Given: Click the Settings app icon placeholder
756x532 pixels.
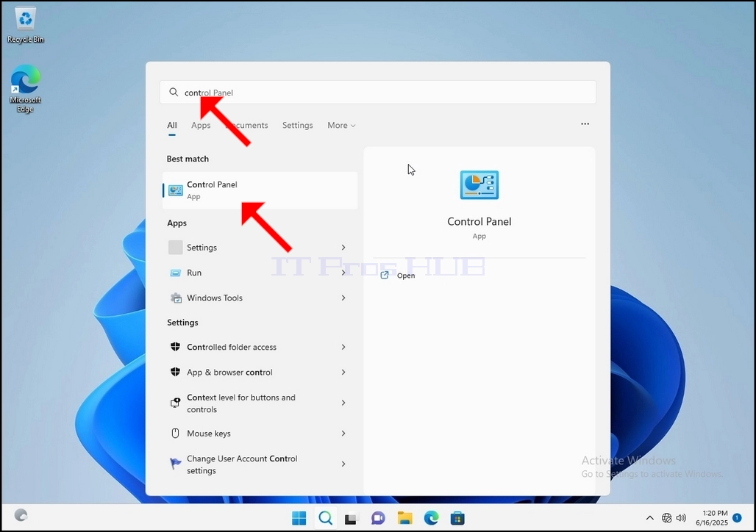Looking at the screenshot, I should pos(176,247).
